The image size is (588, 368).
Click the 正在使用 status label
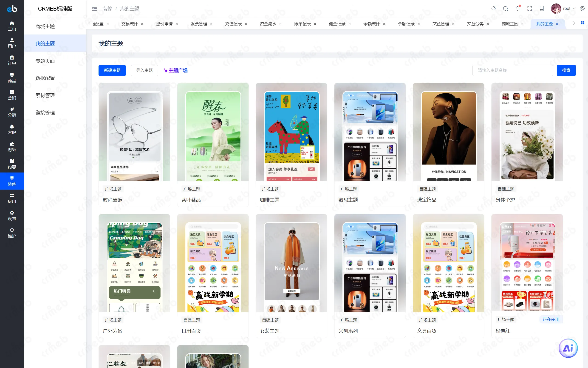(x=551, y=319)
